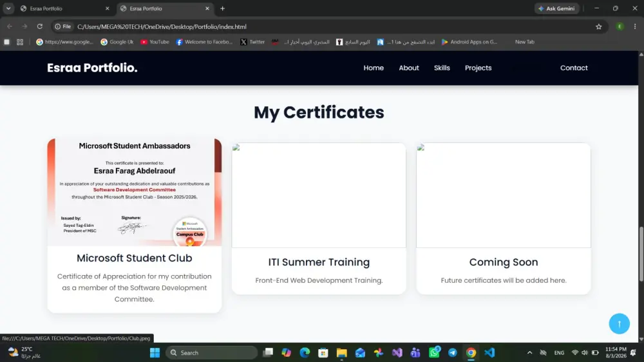
Task: Click the browser back arrow
Action: pos(10,26)
